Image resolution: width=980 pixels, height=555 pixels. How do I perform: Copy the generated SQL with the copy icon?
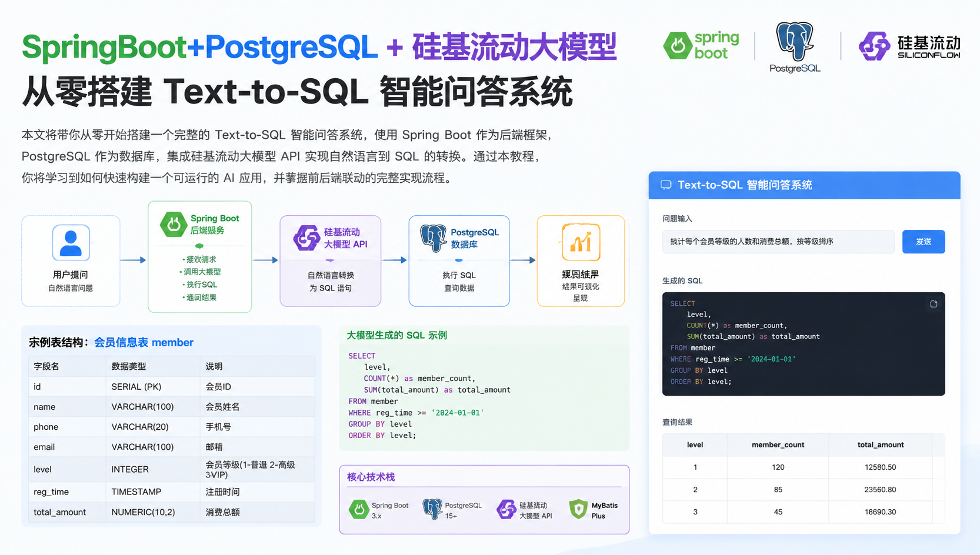(934, 304)
